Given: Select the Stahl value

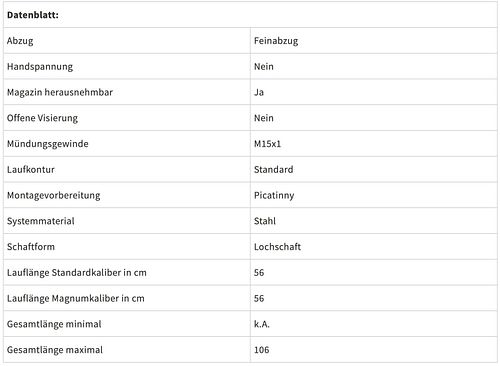Looking at the screenshot, I should tap(265, 221).
